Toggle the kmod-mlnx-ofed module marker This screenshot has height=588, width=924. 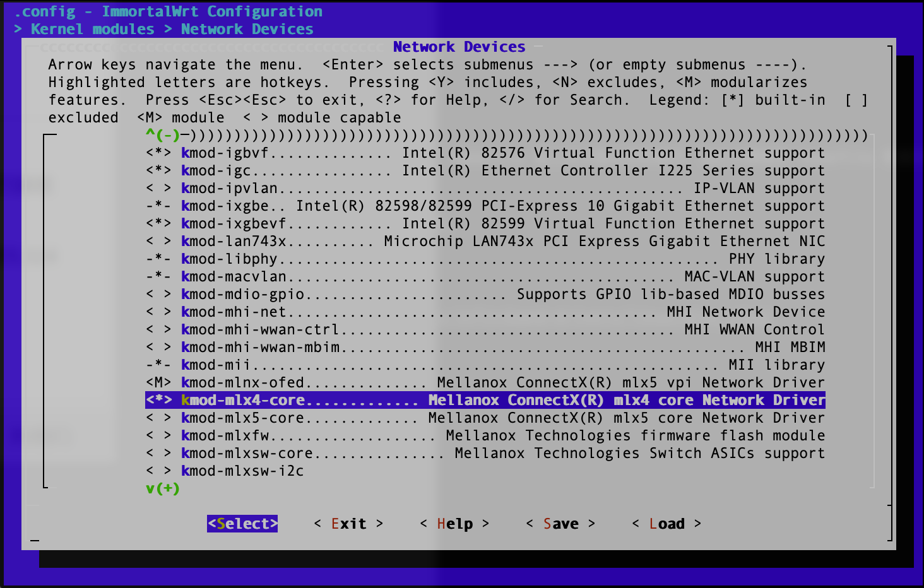(158, 382)
